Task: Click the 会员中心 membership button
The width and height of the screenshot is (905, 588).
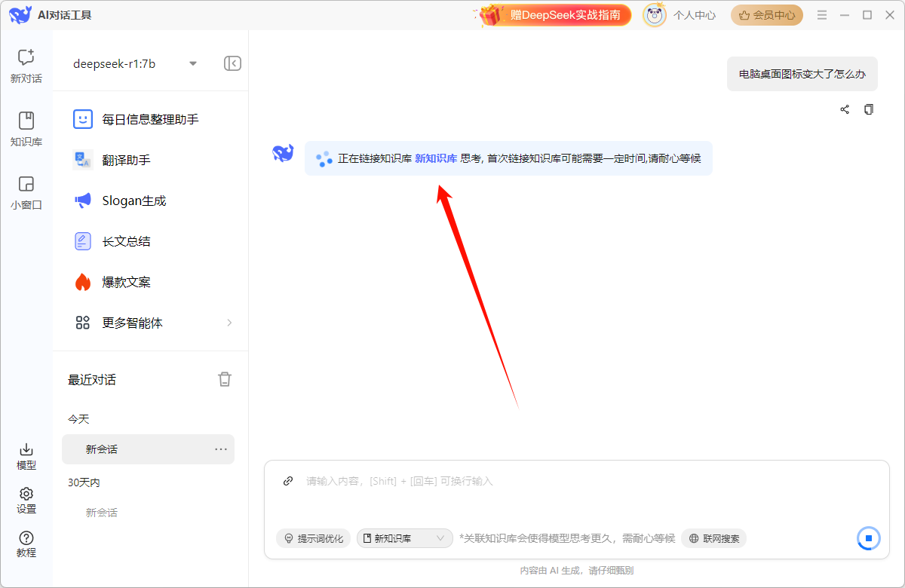Action: 766,14
